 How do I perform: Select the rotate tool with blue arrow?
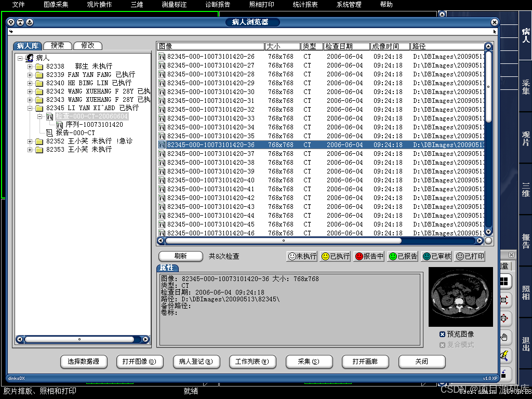point(504,374)
